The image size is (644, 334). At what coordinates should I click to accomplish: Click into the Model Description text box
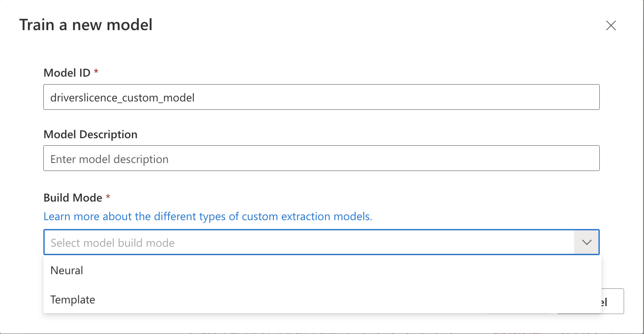[321, 159]
